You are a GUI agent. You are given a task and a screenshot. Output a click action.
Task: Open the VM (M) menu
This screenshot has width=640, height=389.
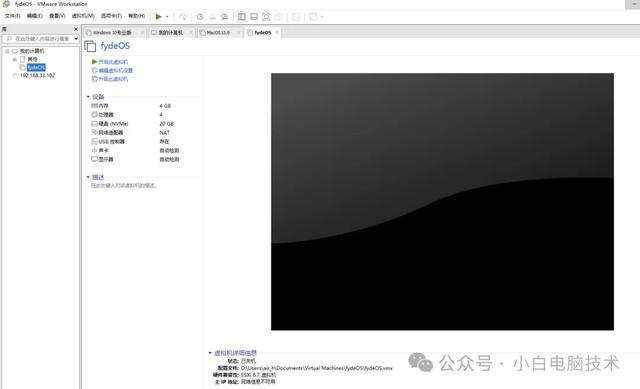click(x=83, y=16)
